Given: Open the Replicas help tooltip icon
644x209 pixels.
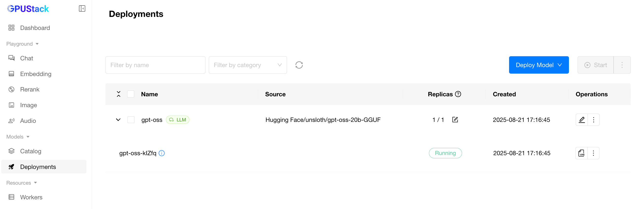Looking at the screenshot, I should tap(458, 94).
